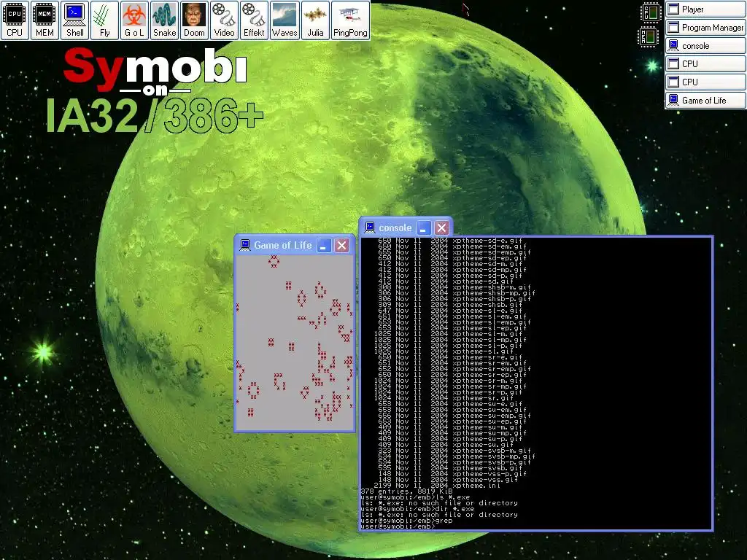Click the 'dir *.exe' command line
The image size is (747, 560).
pyautogui.click(x=417, y=508)
